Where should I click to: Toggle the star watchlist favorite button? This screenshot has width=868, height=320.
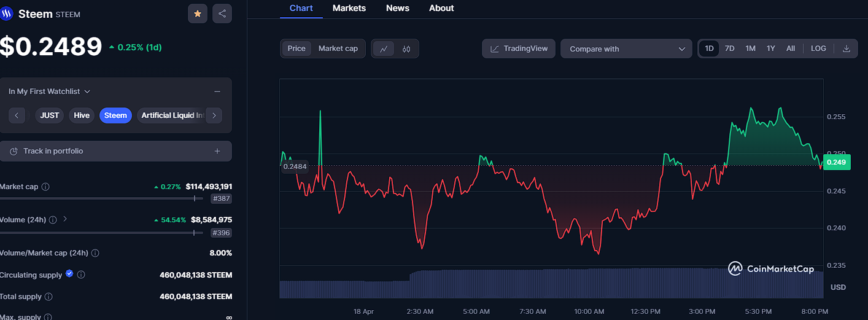[x=198, y=14]
